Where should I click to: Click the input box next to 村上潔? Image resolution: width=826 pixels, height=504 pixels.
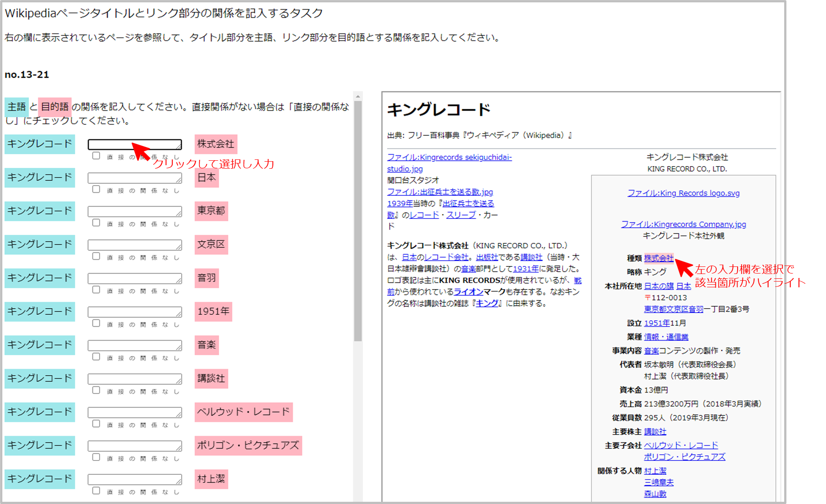point(134,479)
